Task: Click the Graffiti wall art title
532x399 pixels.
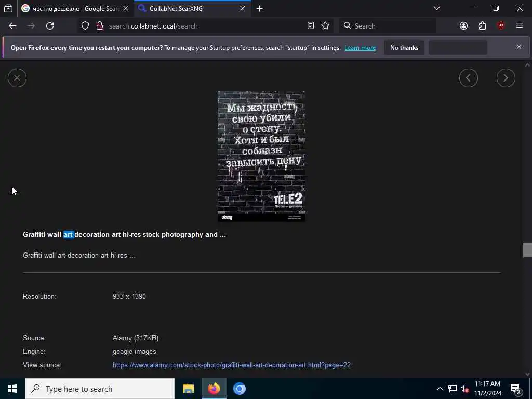Action: pos(124,234)
